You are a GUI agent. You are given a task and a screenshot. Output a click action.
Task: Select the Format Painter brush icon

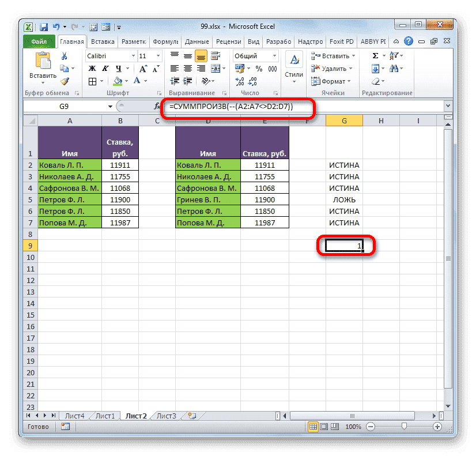click(63, 81)
